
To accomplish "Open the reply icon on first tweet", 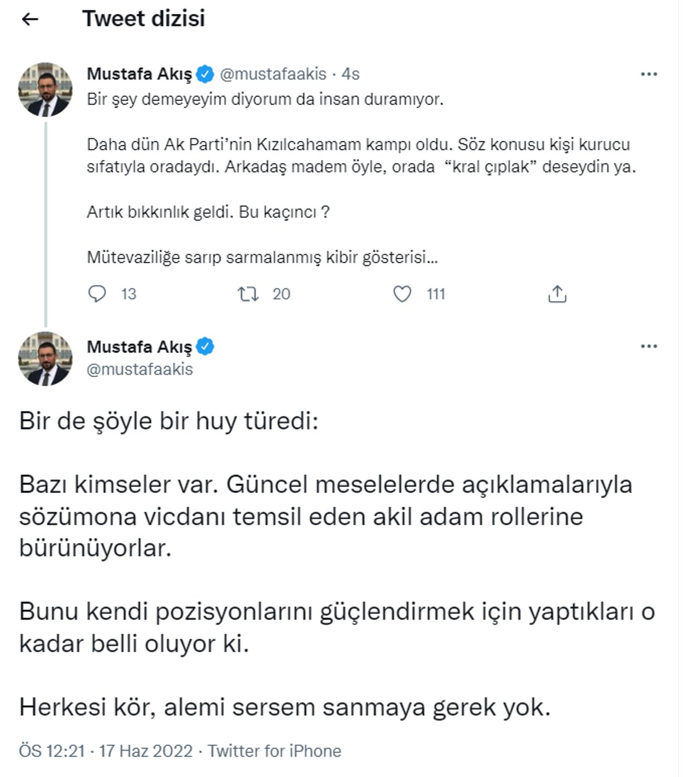I will 97,294.
